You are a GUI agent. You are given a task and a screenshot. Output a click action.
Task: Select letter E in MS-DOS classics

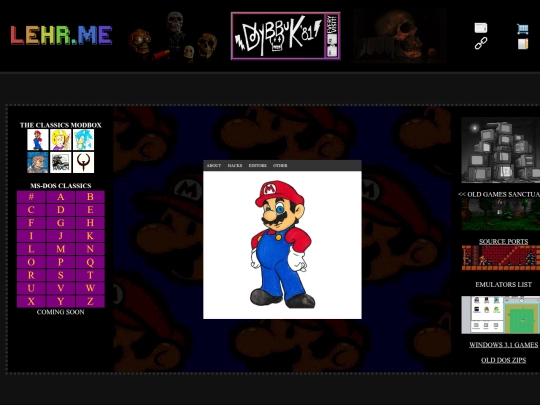point(90,210)
